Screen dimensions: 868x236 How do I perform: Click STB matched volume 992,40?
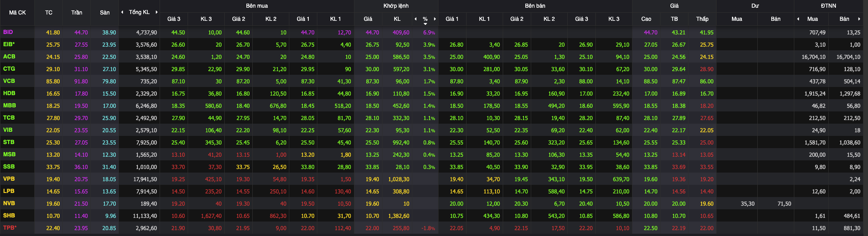coord(401,143)
